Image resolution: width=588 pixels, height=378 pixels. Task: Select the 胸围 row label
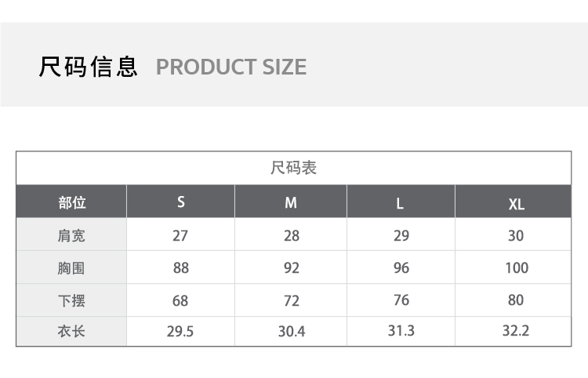71,268
